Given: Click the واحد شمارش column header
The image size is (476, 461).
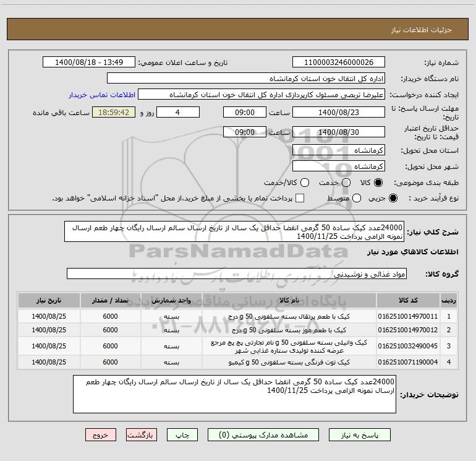Looking at the screenshot, I should coord(171,301).
